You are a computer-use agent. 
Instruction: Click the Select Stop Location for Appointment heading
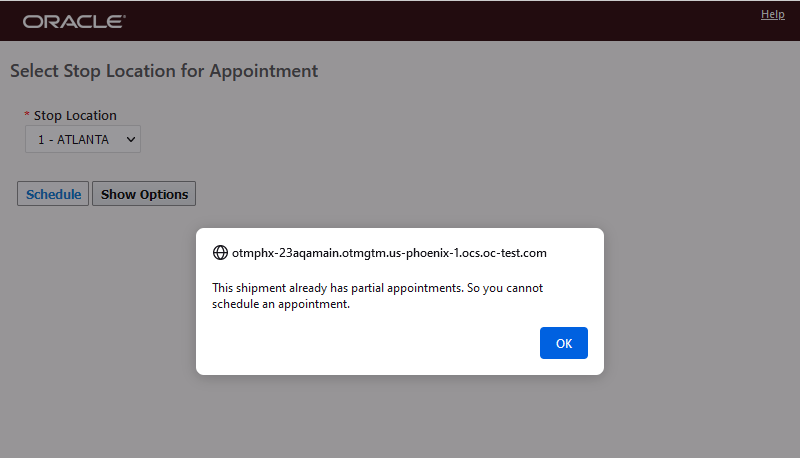tap(164, 71)
